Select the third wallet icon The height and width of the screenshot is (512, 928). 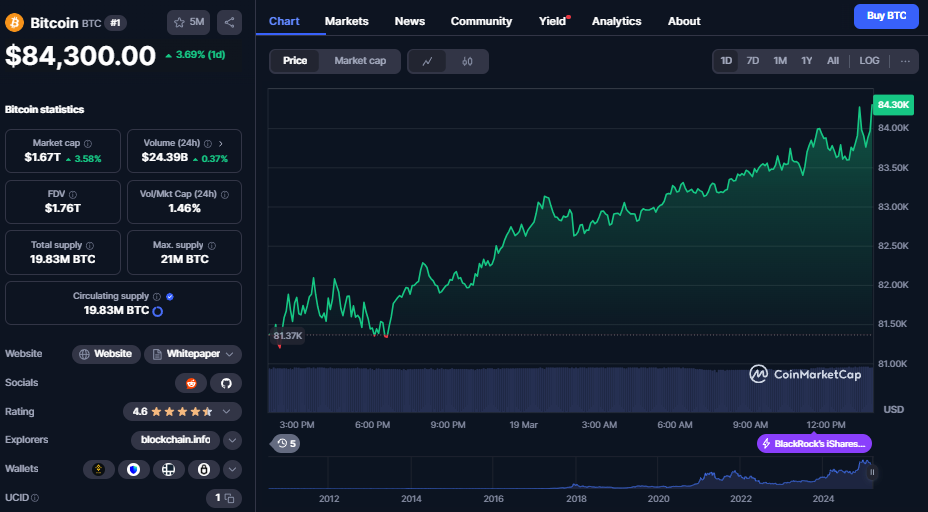pos(169,469)
